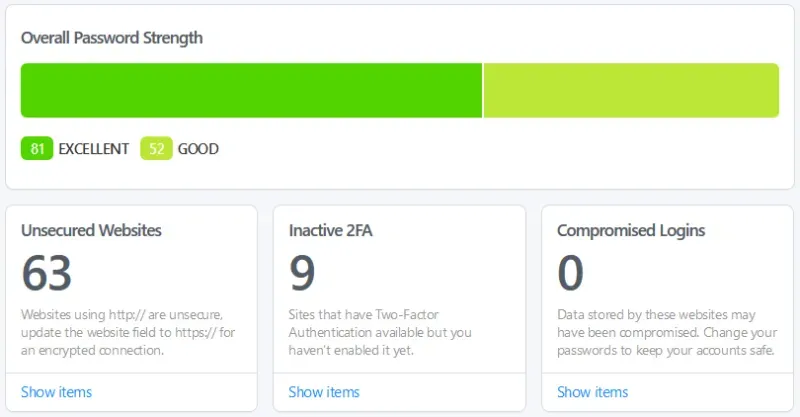Screen dimensions: 800x417
Task: Select the EXCELLENT label text
Action: click(94, 149)
